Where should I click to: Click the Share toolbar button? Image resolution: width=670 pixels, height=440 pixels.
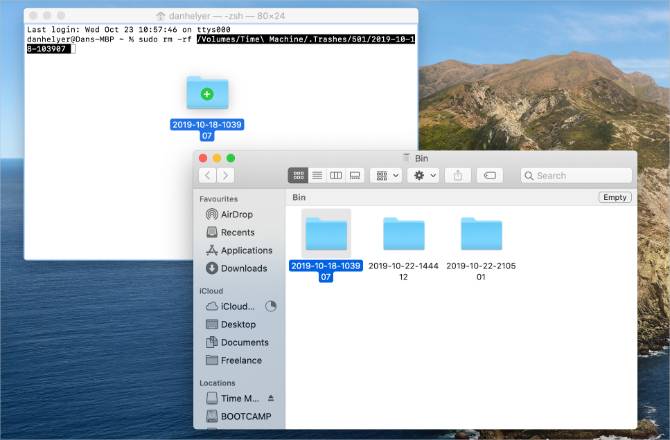tap(458, 175)
